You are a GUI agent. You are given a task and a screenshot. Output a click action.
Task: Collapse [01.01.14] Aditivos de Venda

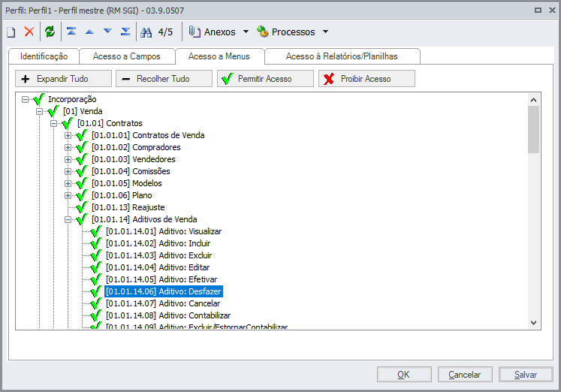68,219
